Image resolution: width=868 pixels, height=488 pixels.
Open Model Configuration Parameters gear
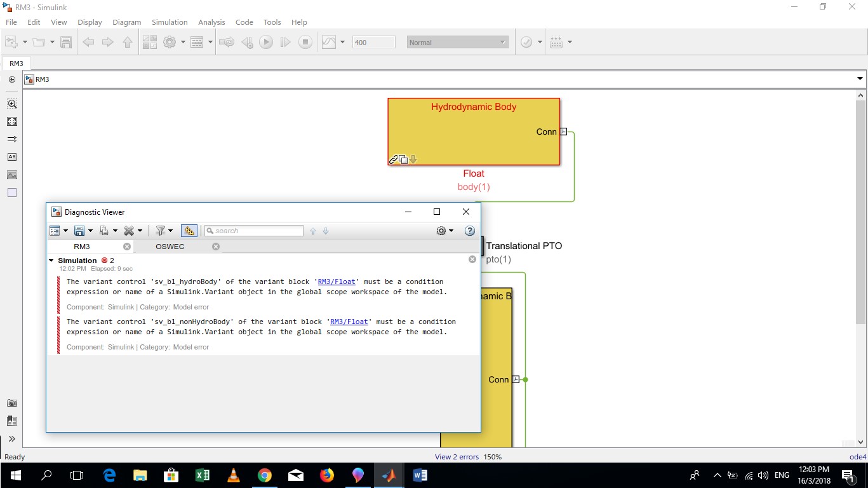(x=170, y=42)
